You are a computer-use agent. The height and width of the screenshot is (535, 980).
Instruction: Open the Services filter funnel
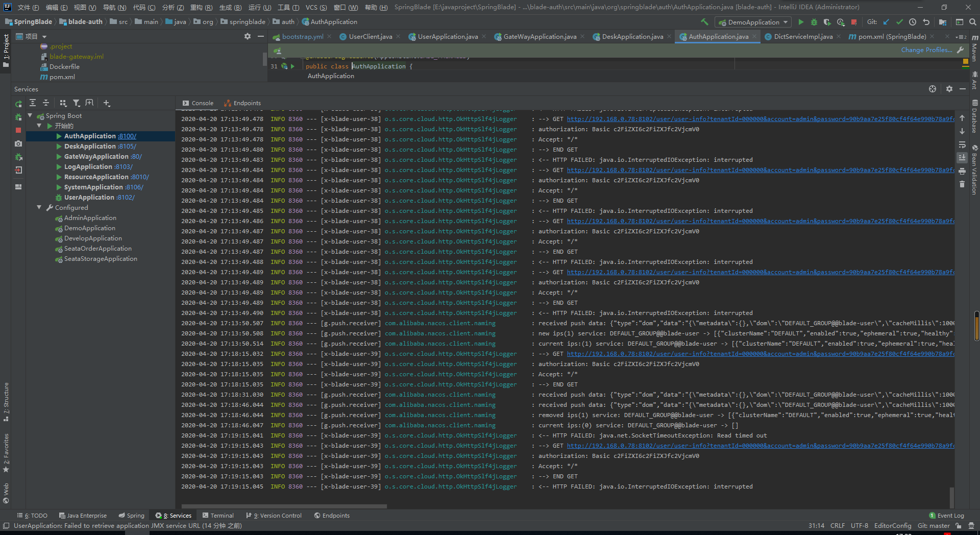76,103
